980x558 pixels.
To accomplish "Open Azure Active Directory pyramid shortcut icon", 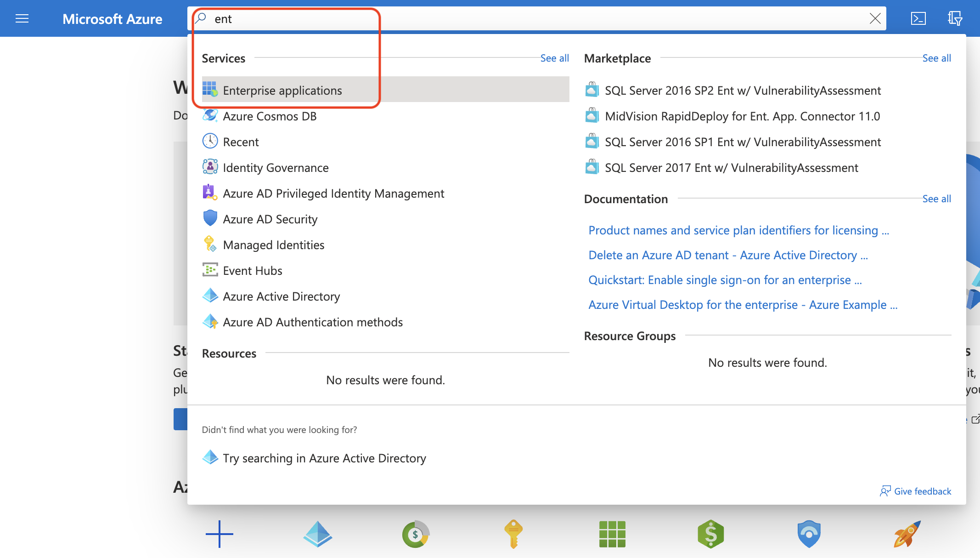I will [317, 534].
